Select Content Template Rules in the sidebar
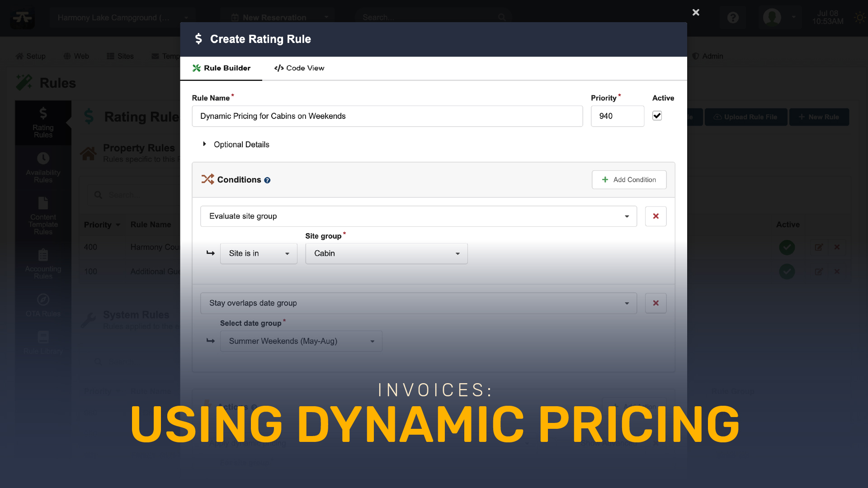Image resolution: width=868 pixels, height=488 pixels. pyautogui.click(x=43, y=216)
